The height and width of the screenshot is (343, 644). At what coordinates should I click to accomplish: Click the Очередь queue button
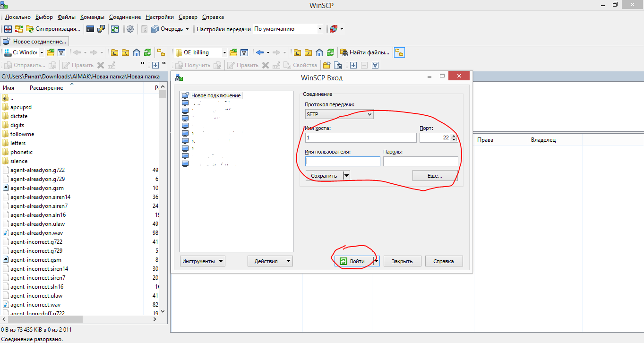(x=167, y=29)
